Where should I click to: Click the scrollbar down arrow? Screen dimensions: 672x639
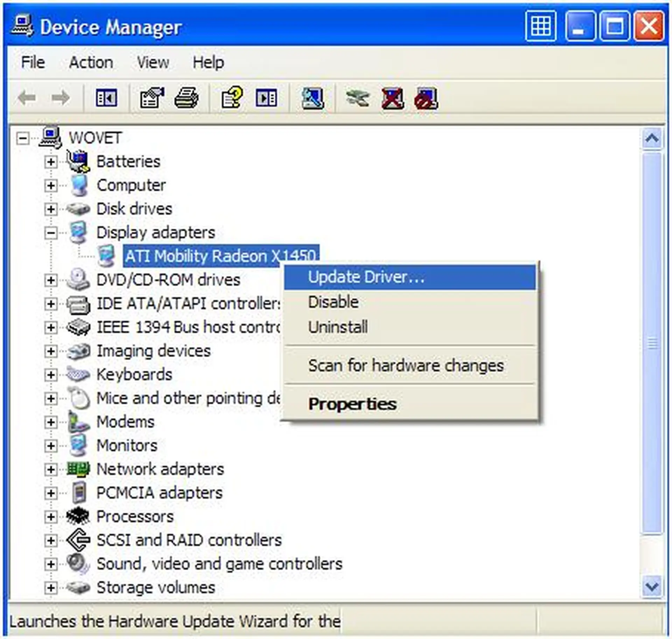[x=651, y=587]
